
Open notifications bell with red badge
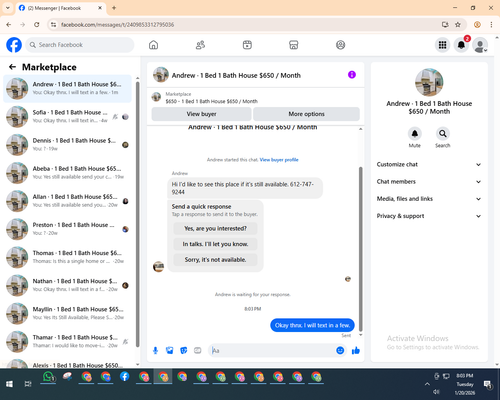(461, 45)
